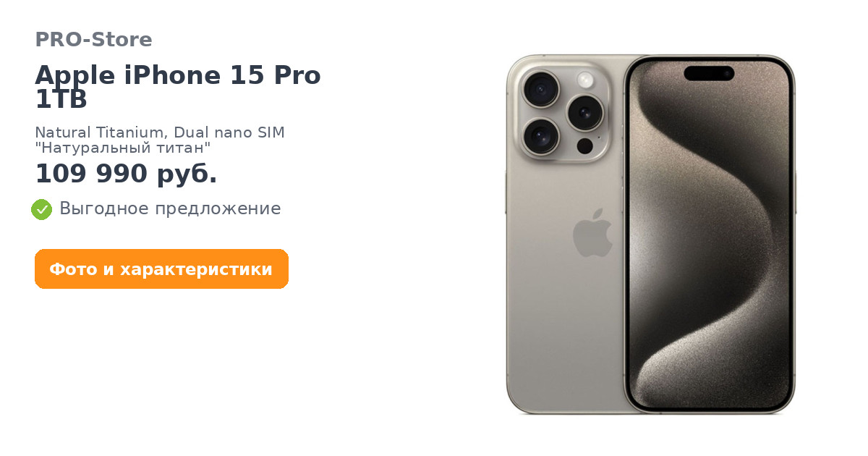Select the Apple iPhone 15 Pro 1TB title
868x456 pixels.
coord(178,87)
